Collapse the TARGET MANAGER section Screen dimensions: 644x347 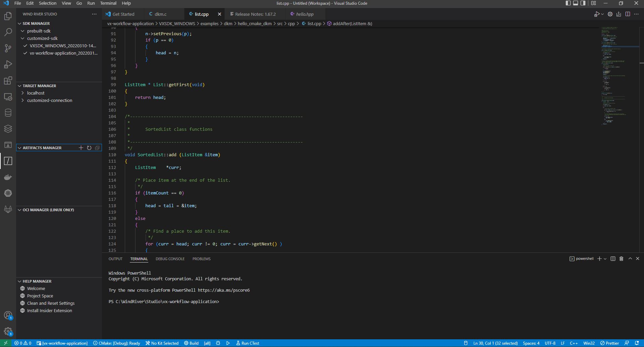(19, 86)
